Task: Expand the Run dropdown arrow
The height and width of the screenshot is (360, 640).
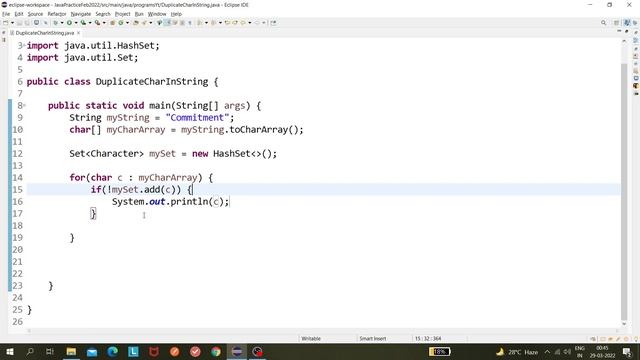Action: pyautogui.click(x=76, y=23)
